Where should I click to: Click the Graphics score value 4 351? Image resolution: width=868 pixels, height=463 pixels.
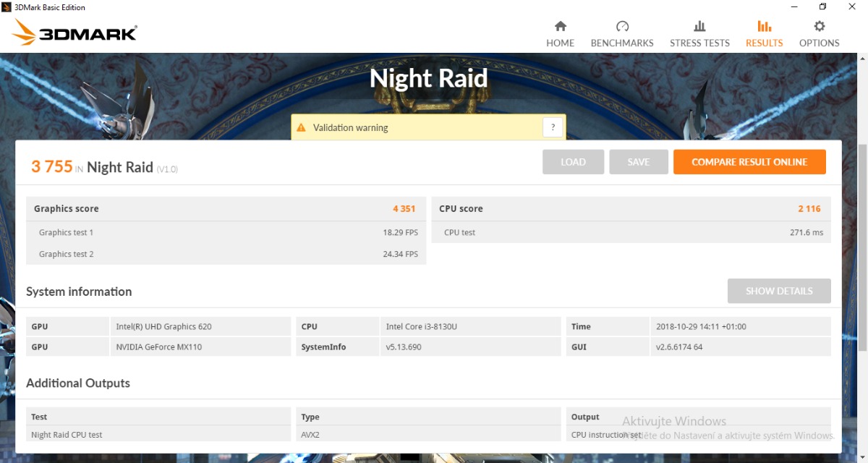[404, 208]
